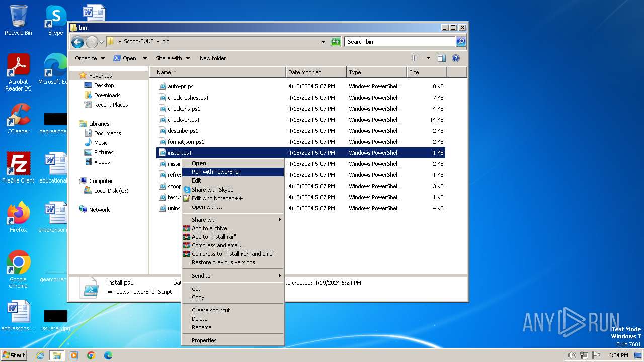The width and height of the screenshot is (644, 362).
Task: Sort by the Name column header
Action: tap(218, 72)
